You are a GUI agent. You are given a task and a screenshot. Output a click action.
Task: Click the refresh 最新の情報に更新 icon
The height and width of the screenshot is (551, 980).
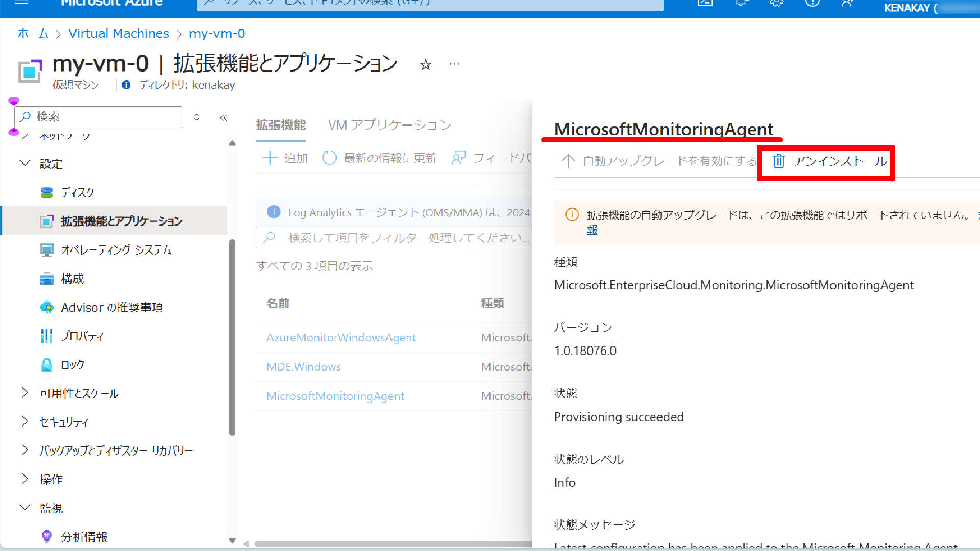[329, 158]
